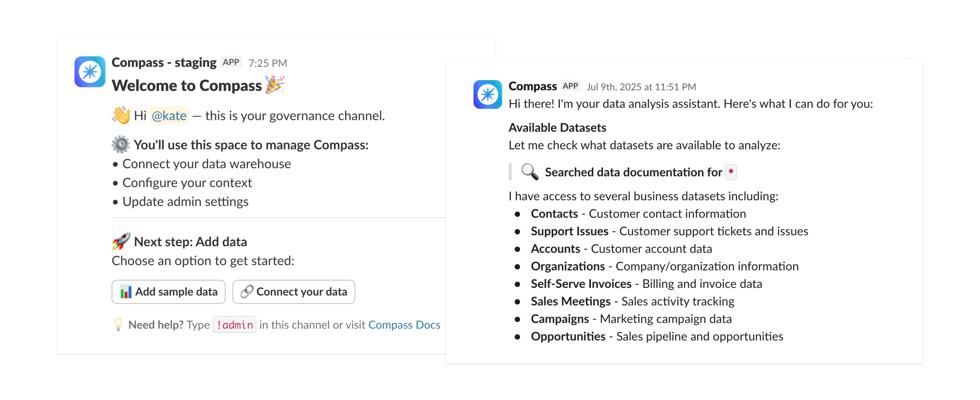Click the rocket emoji next to Next step

click(x=121, y=242)
